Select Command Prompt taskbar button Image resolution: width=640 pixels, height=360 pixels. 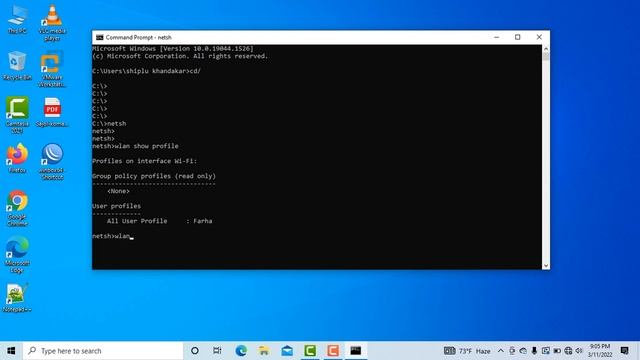click(356, 351)
